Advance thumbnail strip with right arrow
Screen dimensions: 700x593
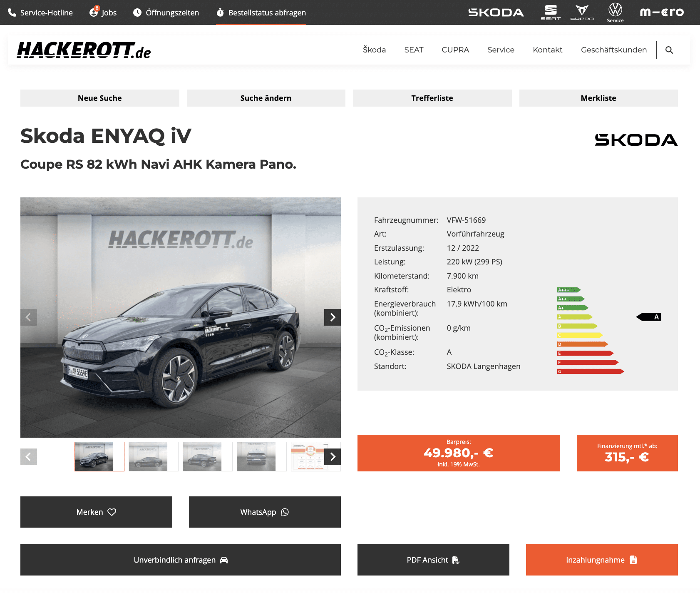click(333, 457)
